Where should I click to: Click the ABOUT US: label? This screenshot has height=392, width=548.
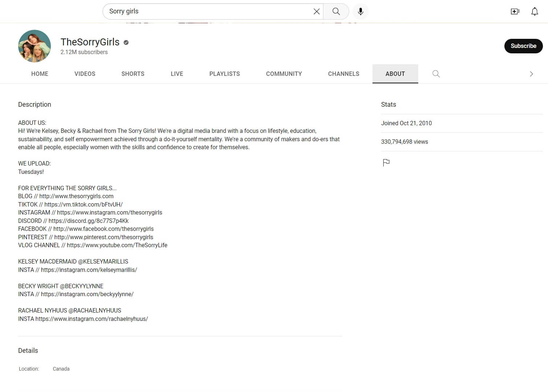[x=32, y=123]
